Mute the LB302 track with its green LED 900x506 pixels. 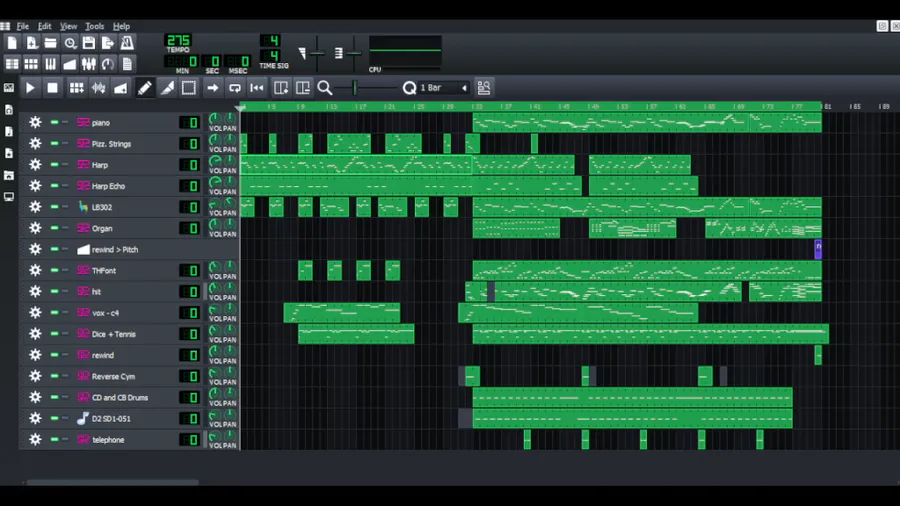coord(55,207)
